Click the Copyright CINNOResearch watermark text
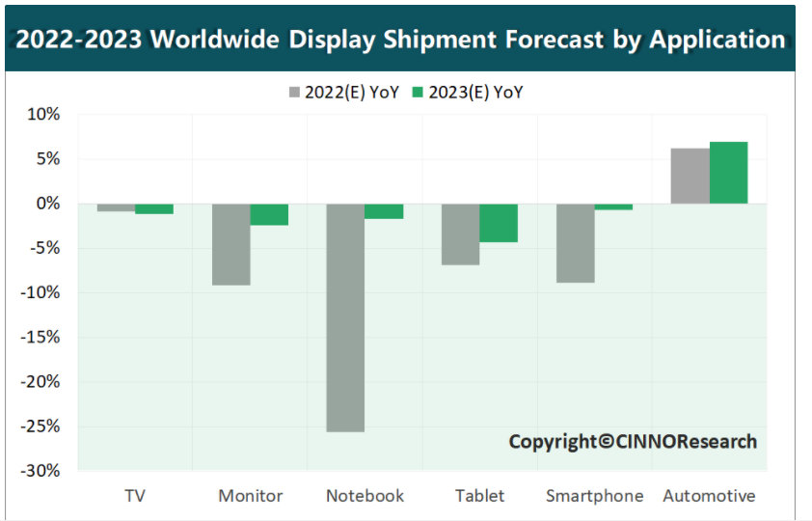Viewport: 812px width, 521px height. [x=633, y=442]
